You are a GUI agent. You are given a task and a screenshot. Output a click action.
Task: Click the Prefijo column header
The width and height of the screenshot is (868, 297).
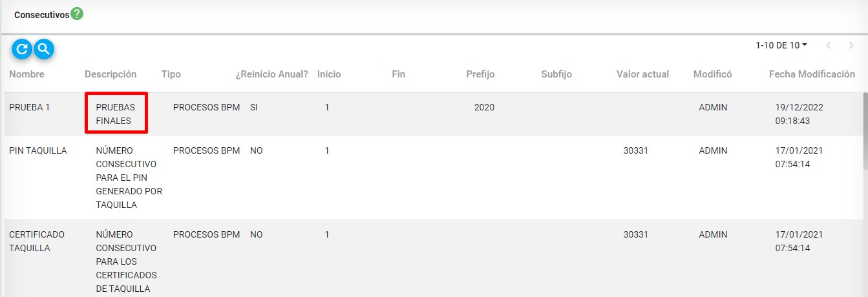click(x=480, y=74)
